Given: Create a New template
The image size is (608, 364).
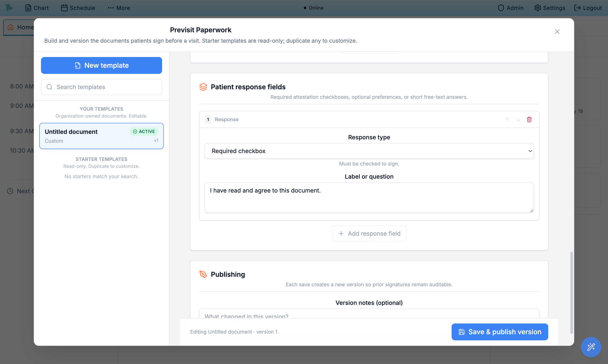Looking at the screenshot, I should (102, 65).
